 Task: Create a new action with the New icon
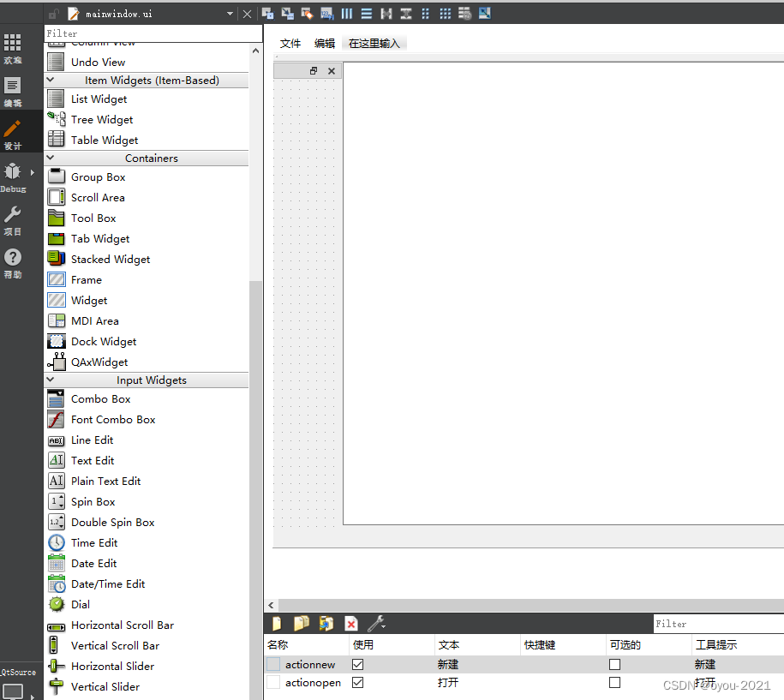coord(277,623)
